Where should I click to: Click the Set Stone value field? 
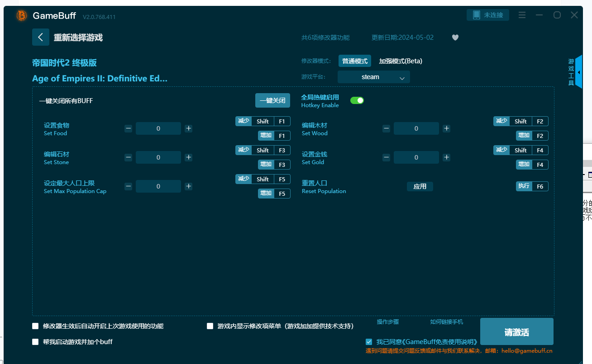[x=158, y=157]
